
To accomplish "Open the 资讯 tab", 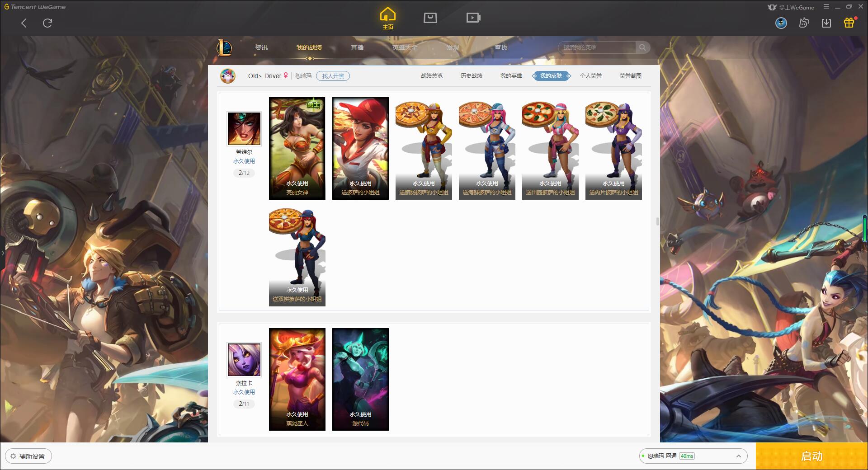I will click(261, 47).
